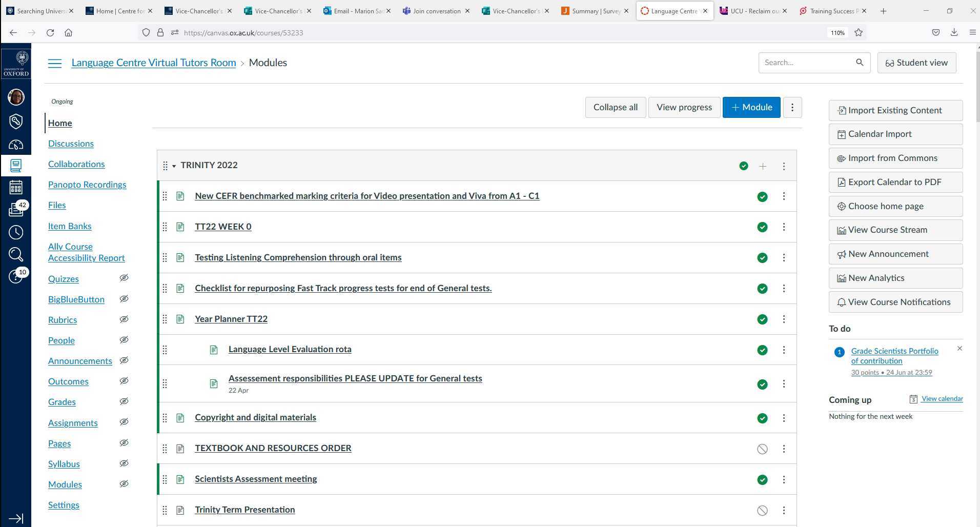Click the course Search input field

806,63
